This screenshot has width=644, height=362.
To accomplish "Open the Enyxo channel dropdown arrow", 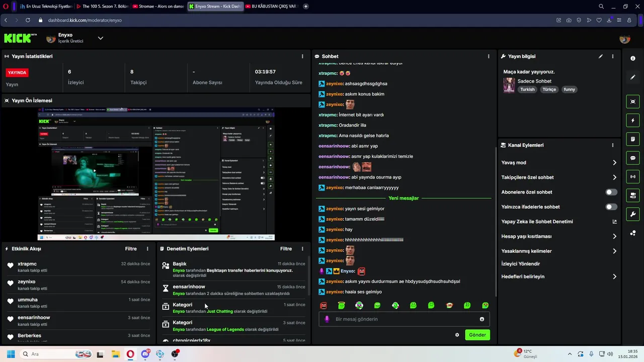I will [x=100, y=38].
